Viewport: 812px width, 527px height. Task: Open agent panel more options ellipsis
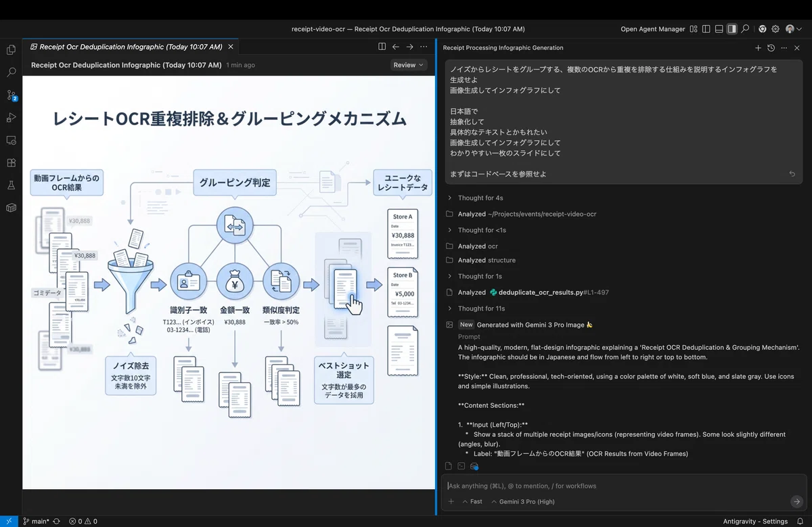[784, 48]
